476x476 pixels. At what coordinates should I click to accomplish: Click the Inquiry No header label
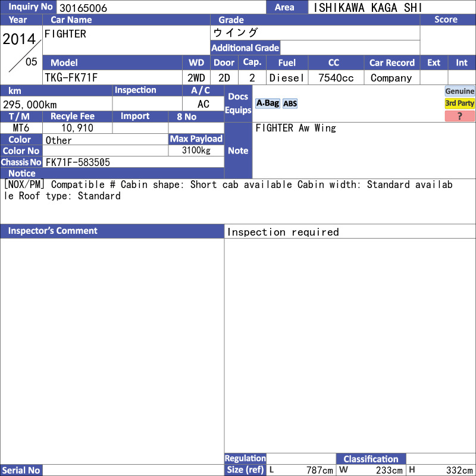(28, 7)
